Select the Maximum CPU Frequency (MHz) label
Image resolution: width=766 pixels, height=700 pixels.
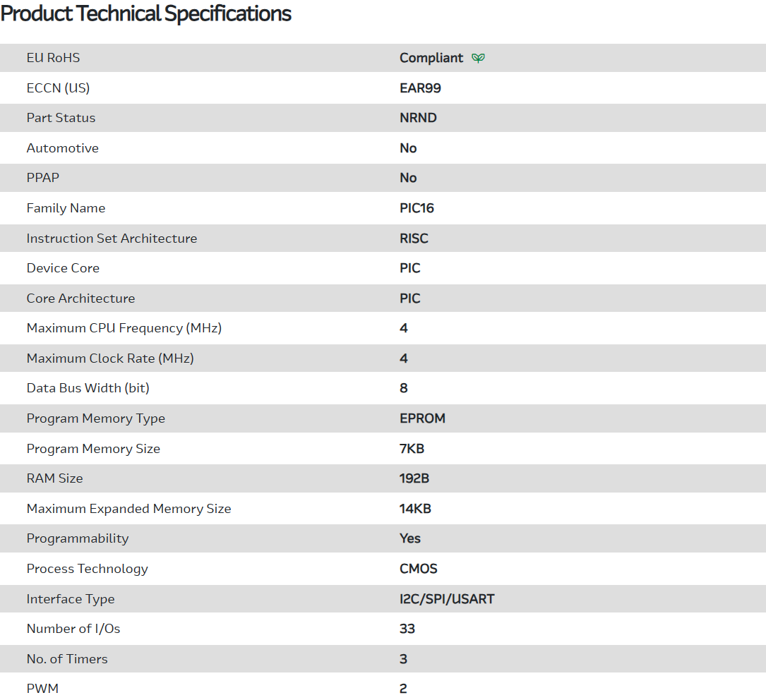point(124,328)
